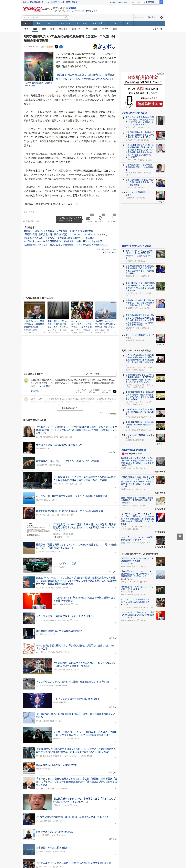The width and height of the screenshot is (186, 868).
Task: Click the ログイン link
Action: click(x=57, y=11)
